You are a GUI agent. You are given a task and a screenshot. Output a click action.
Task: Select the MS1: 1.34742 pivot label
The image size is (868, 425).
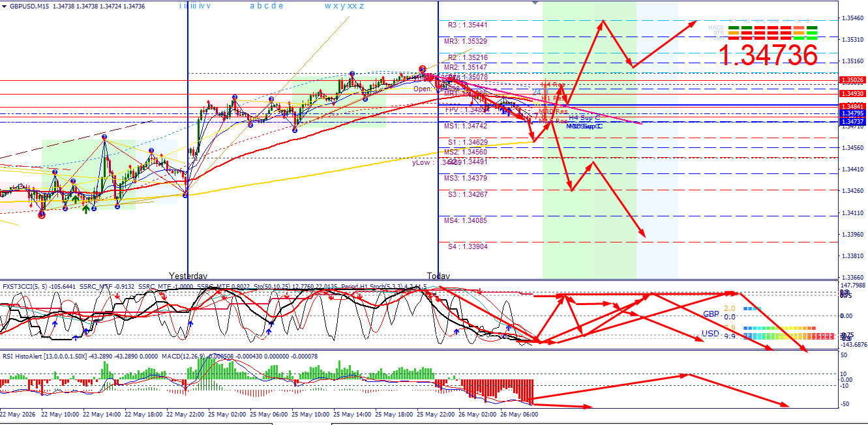click(x=466, y=126)
